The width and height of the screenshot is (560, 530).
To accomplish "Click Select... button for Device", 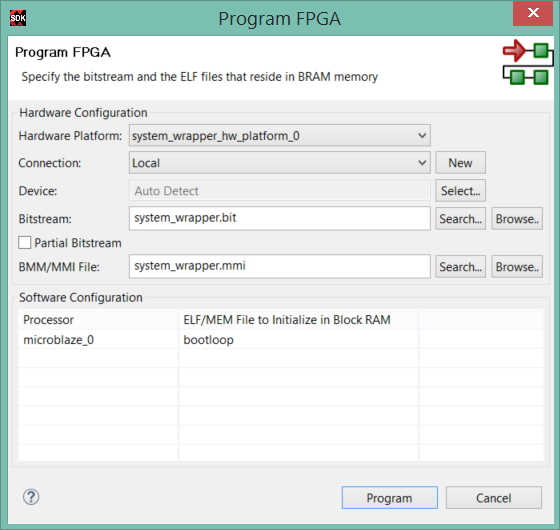I will pos(460,191).
